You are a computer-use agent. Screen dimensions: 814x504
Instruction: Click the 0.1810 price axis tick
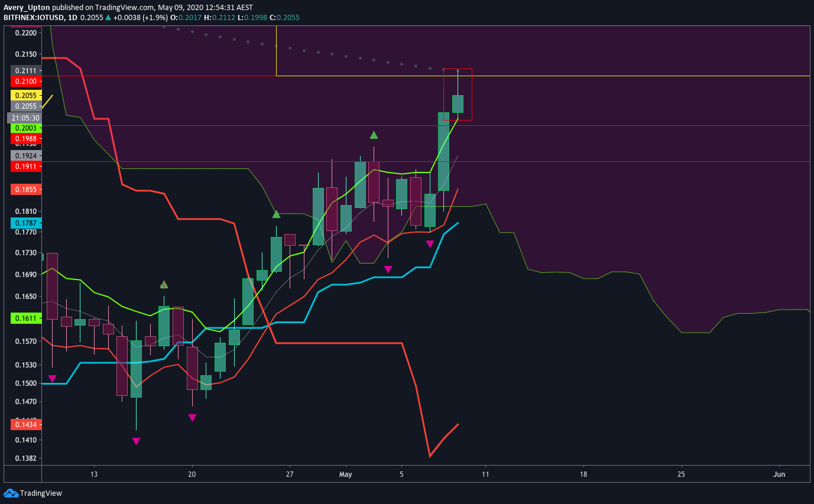[26, 212]
